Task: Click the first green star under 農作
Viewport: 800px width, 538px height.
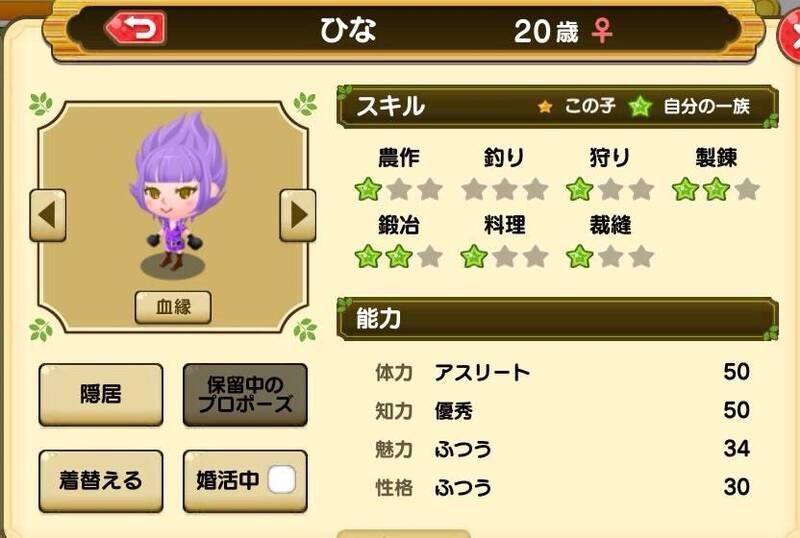Action: click(368, 189)
